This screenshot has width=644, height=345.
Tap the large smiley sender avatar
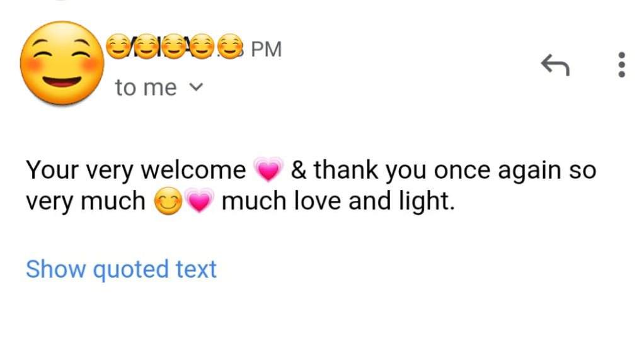click(61, 62)
